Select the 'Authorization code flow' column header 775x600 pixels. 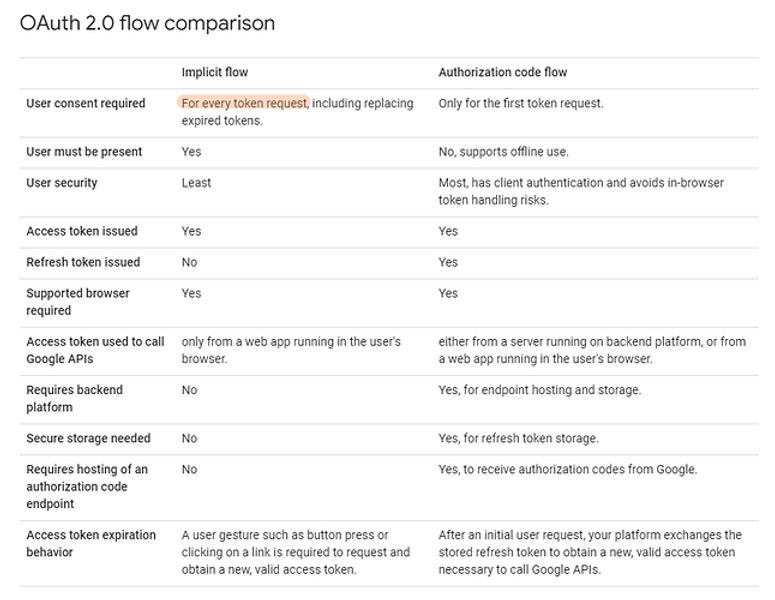(502, 73)
